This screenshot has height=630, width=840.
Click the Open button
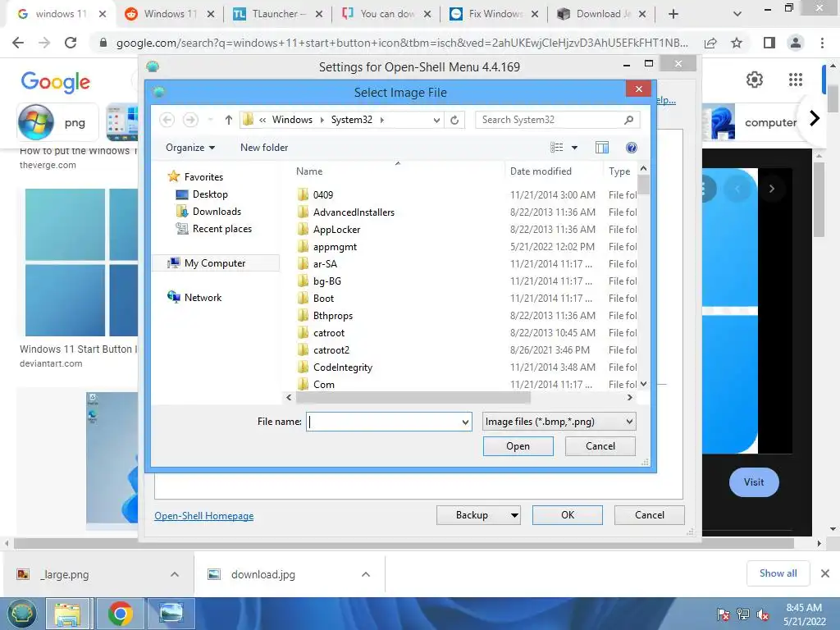pyautogui.click(x=518, y=446)
